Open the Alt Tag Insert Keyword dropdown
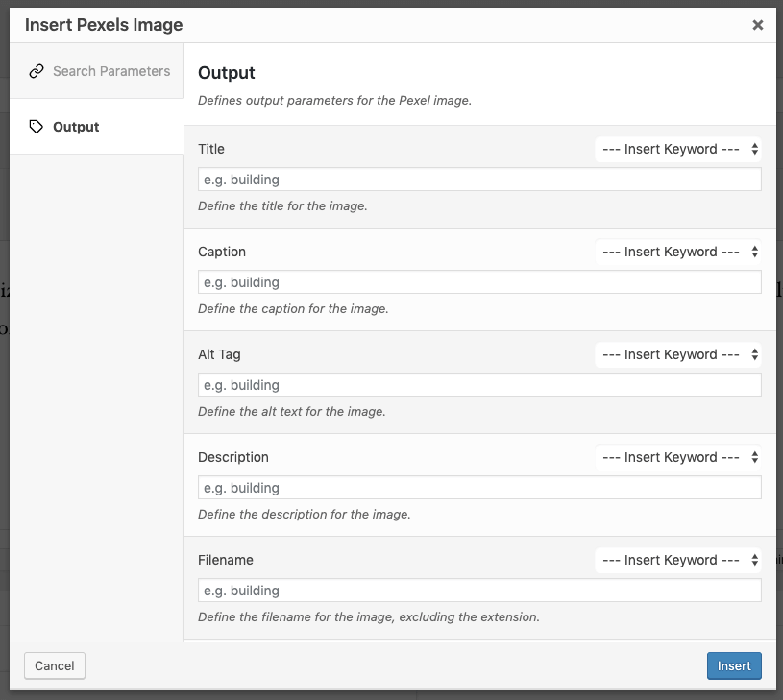The image size is (783, 700). click(678, 354)
